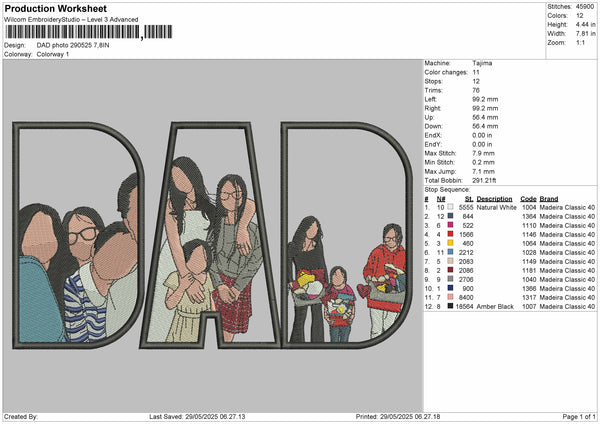The image size is (600, 424).
Task: Click the stitch count 18564 in stop 12
Action: pyautogui.click(x=465, y=307)
